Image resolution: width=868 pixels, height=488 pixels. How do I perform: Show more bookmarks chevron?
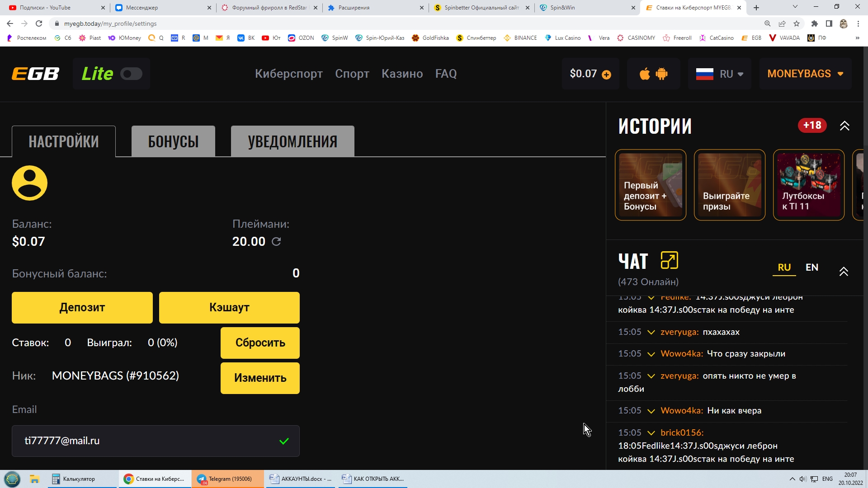[857, 38]
